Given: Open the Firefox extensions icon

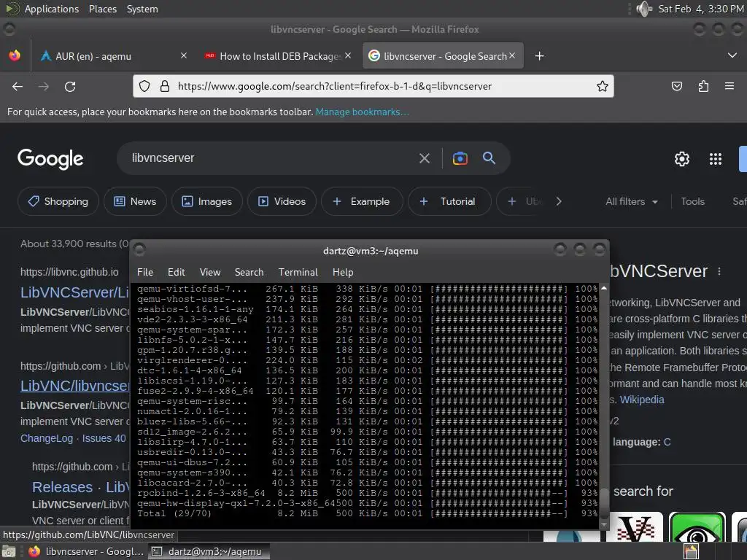Looking at the screenshot, I should click(703, 86).
